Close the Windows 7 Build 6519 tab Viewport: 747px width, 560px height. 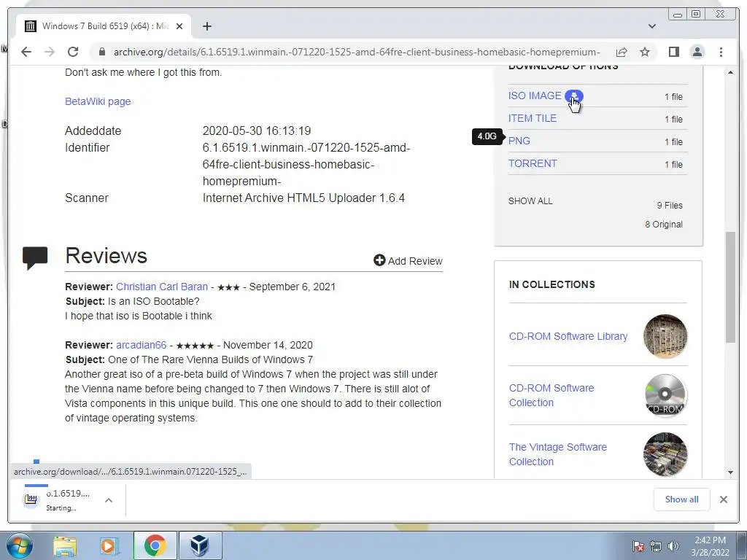coord(179,26)
